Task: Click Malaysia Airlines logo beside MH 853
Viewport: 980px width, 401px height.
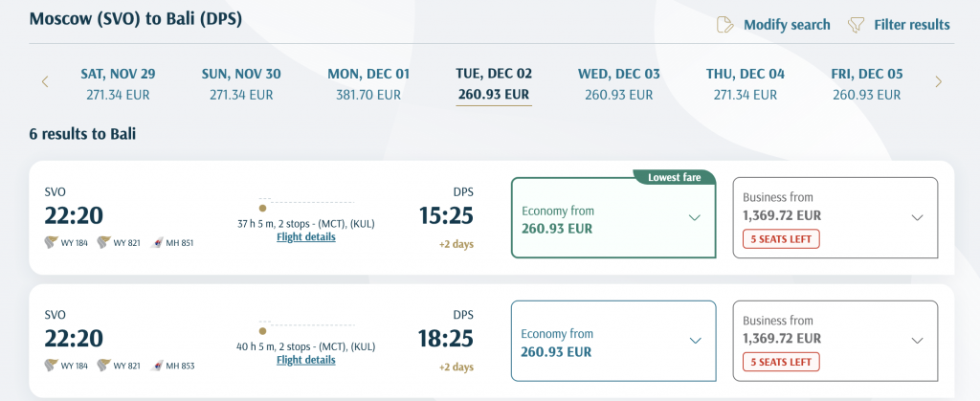Action: coord(156,366)
